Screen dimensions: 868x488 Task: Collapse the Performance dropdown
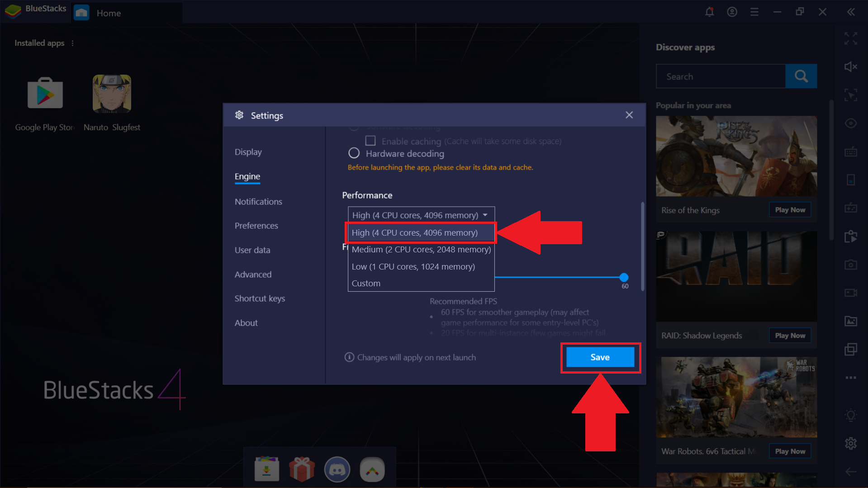pos(421,215)
